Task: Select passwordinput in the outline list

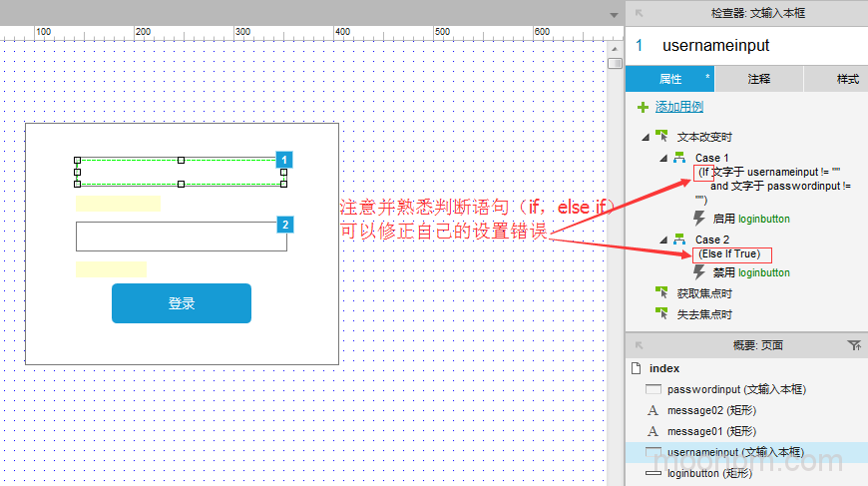Action: tap(735, 389)
